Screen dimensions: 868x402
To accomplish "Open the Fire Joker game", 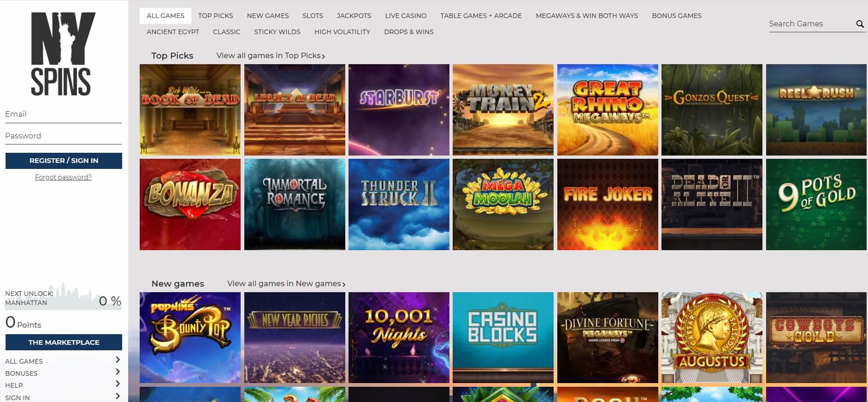I will tap(608, 204).
